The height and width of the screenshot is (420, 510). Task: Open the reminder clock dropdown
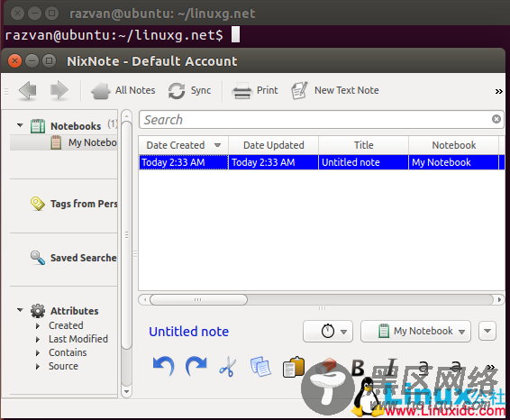328,331
